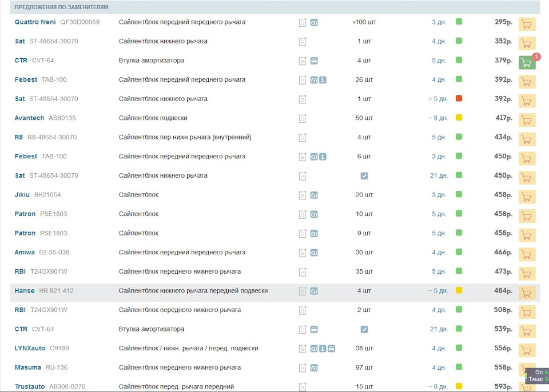Image resolution: width=549 pixels, height=392 pixels.
Task: Click the "21 дн." delivery time for CTR
Action: (439, 329)
